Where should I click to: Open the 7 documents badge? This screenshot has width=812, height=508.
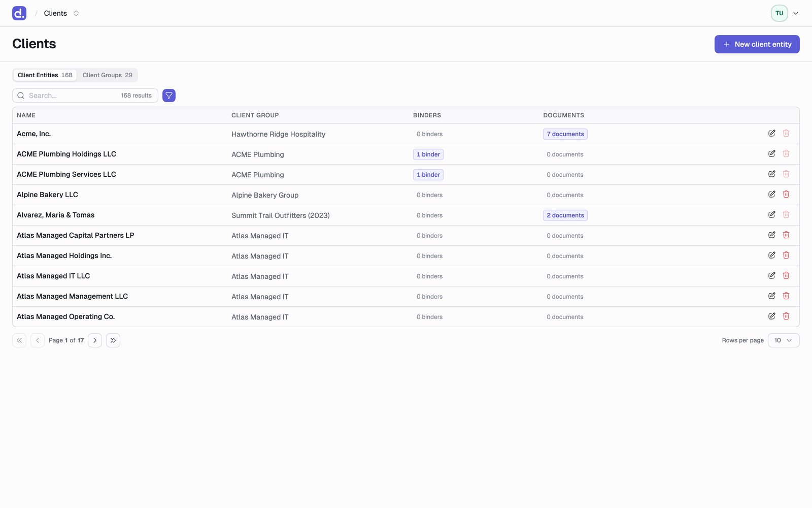click(565, 134)
